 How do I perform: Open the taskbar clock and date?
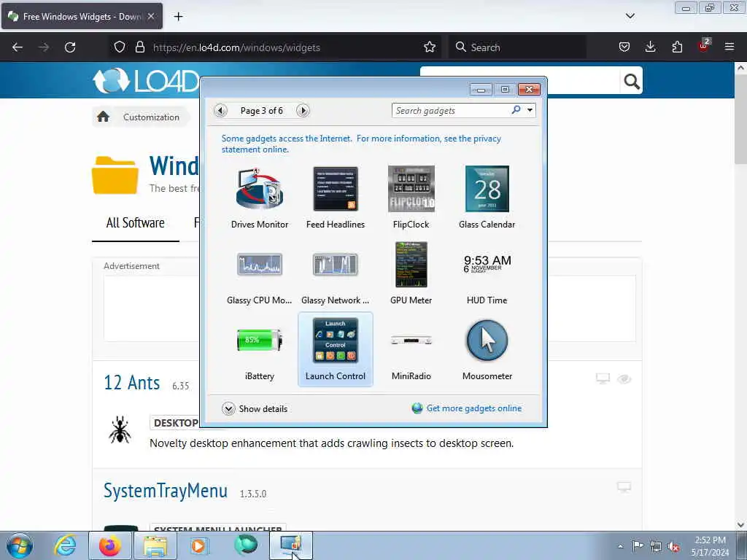coord(710,546)
